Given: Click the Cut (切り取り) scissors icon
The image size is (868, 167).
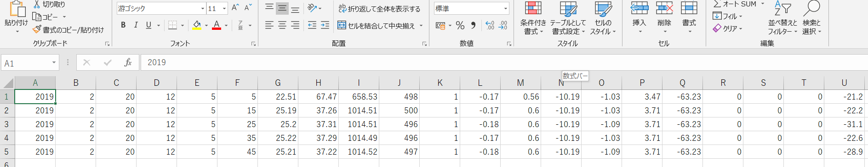Looking at the screenshot, I should (x=37, y=5).
